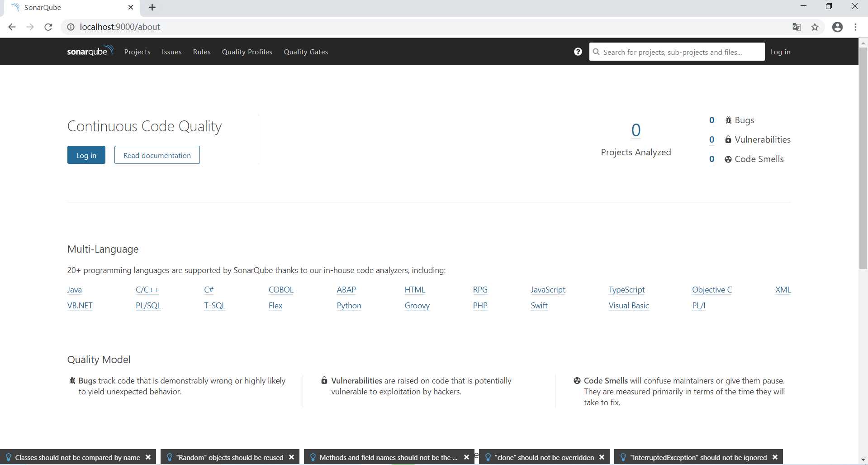Viewport: 868px width, 465px height.
Task: Open the Groovy language link
Action: coord(417,306)
